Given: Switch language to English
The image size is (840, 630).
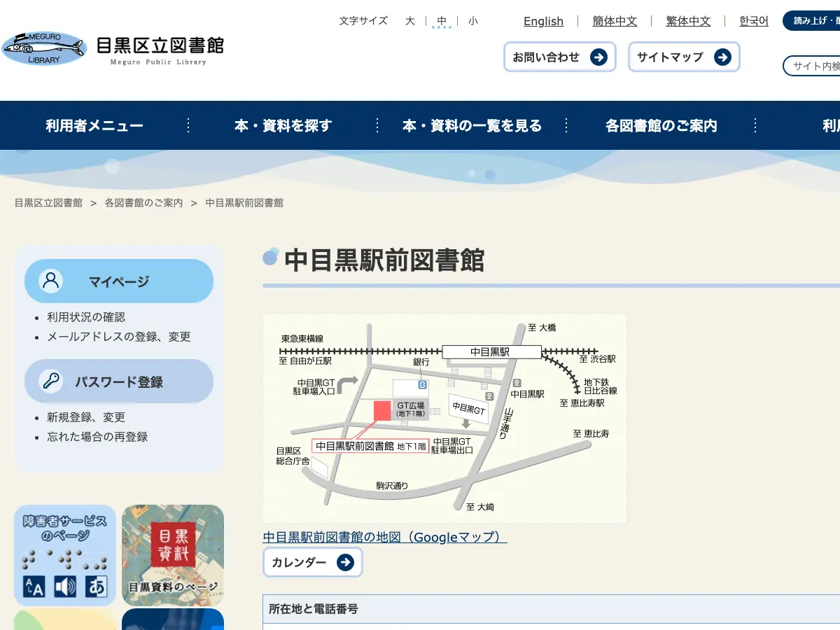Looking at the screenshot, I should 543,21.
